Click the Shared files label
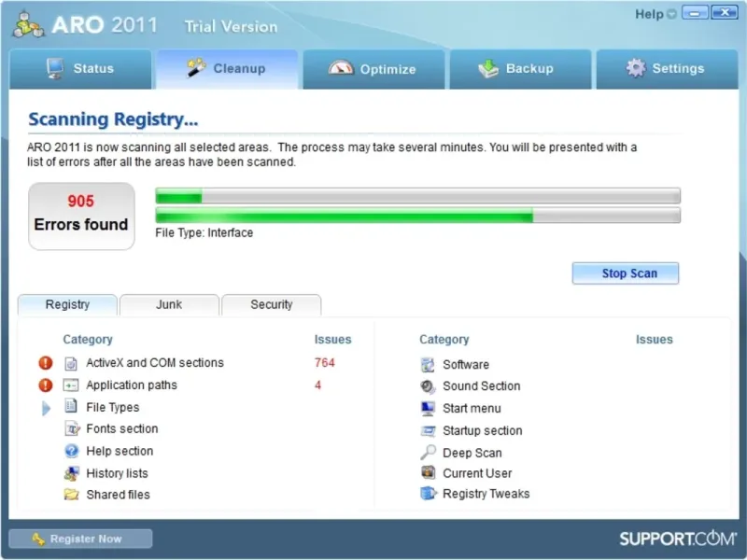Viewport: 747px width, 560px height. [119, 495]
